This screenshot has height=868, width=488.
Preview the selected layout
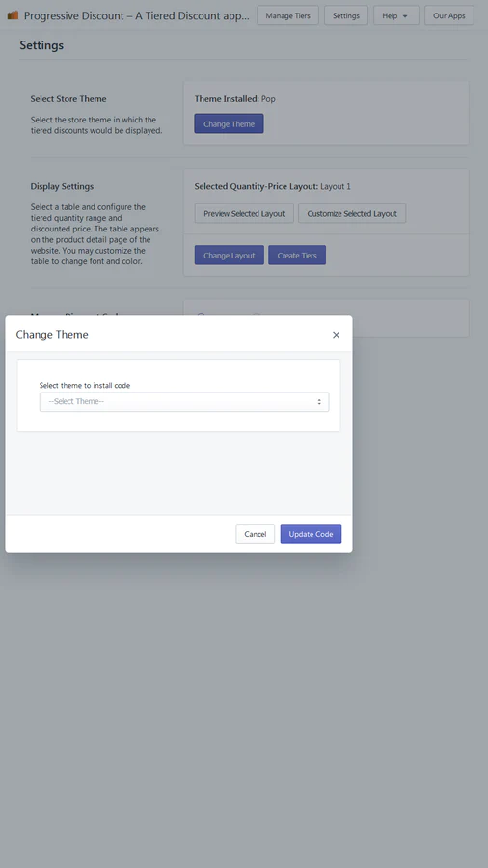[244, 213]
